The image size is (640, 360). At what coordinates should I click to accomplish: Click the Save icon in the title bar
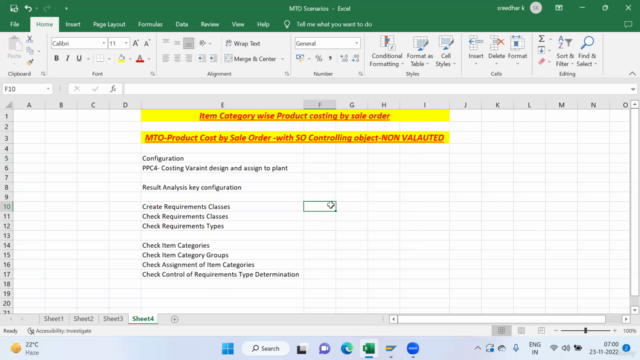coord(14,8)
